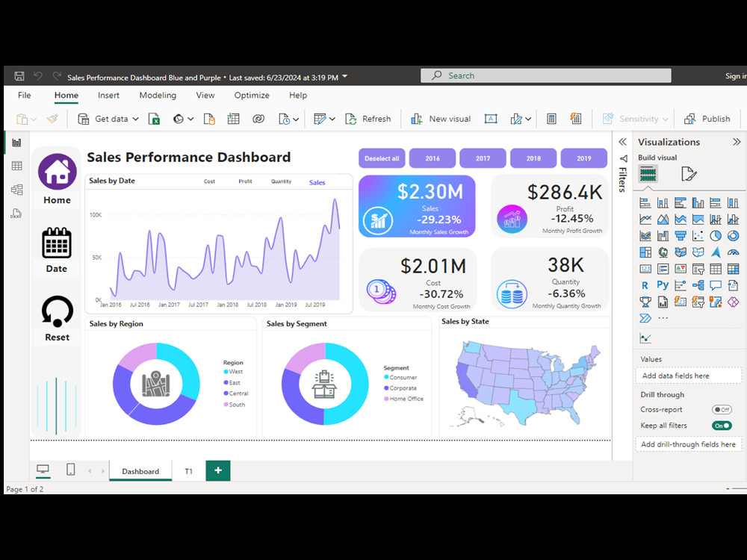Viewport: 747px width, 560px height.
Task: Collapse the Filters pane chevron
Action: point(624,143)
